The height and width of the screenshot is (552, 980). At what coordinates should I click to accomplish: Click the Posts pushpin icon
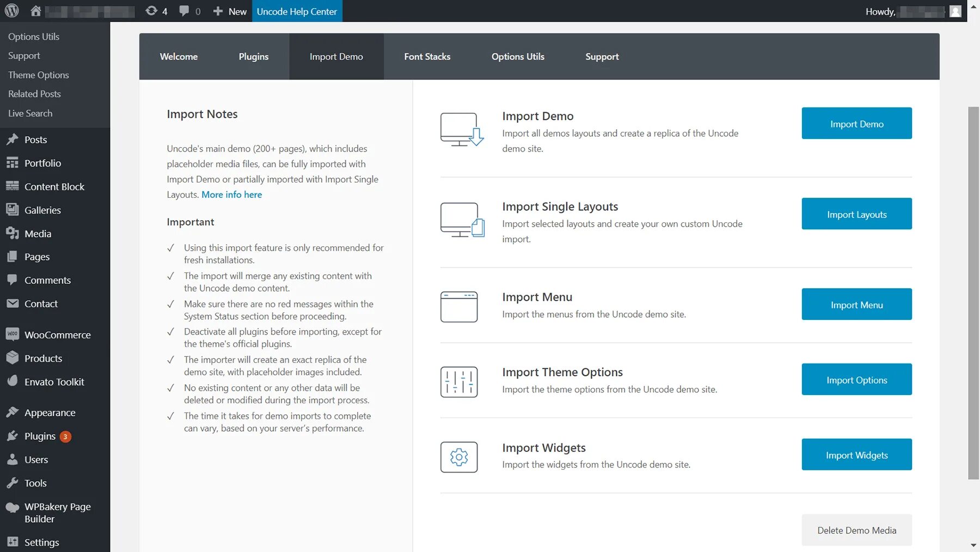coord(13,139)
